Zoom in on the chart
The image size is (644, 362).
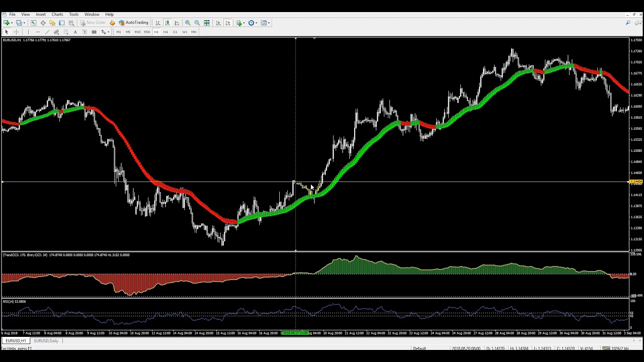coord(188,23)
